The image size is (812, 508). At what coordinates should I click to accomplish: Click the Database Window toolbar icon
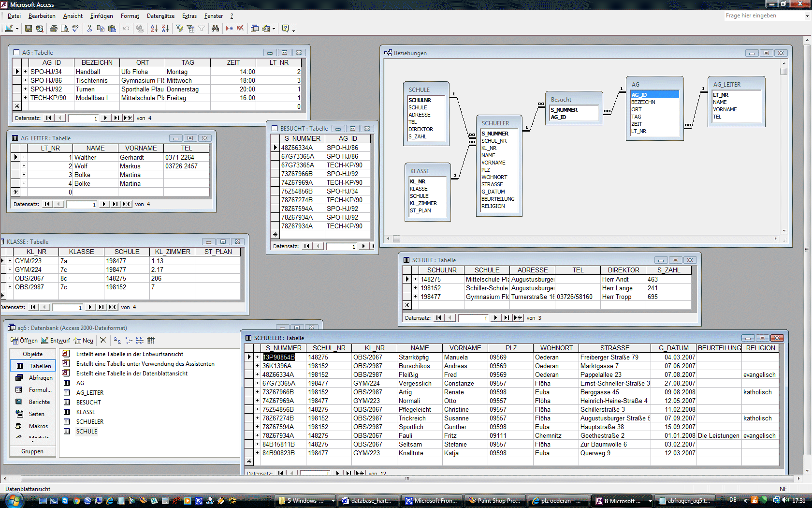[x=255, y=29]
